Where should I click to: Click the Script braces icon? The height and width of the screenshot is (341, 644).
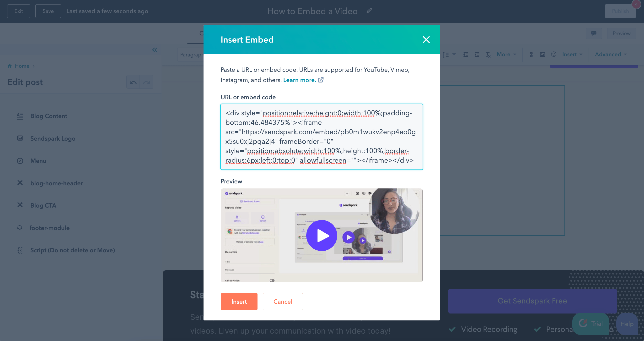coord(20,250)
